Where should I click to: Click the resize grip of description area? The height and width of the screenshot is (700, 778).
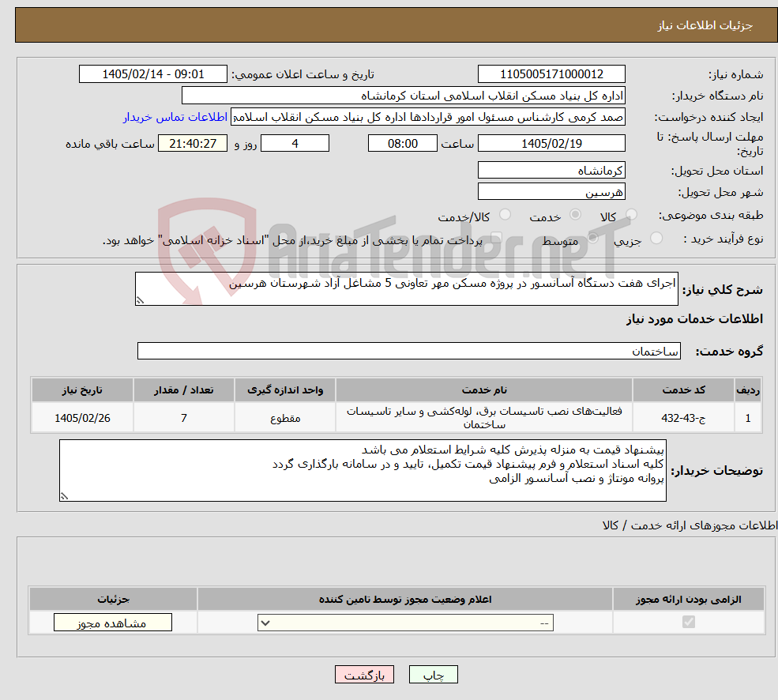pos(140,300)
